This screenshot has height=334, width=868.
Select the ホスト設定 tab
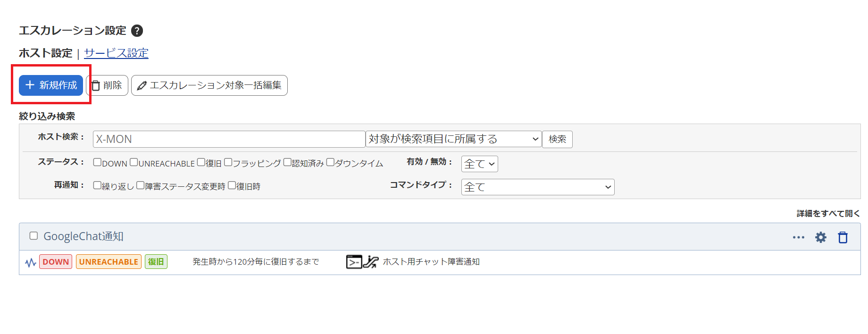click(46, 53)
